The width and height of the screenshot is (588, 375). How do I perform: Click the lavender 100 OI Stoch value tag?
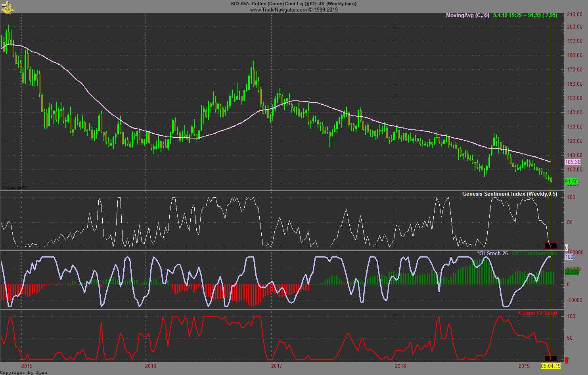[x=569, y=257]
